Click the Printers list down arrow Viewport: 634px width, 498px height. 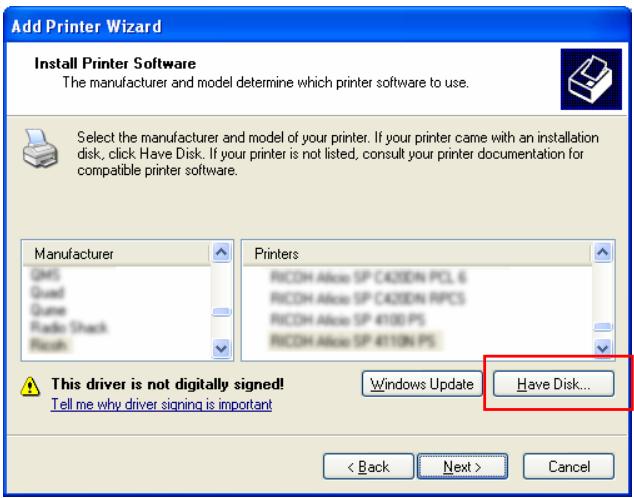(602, 348)
